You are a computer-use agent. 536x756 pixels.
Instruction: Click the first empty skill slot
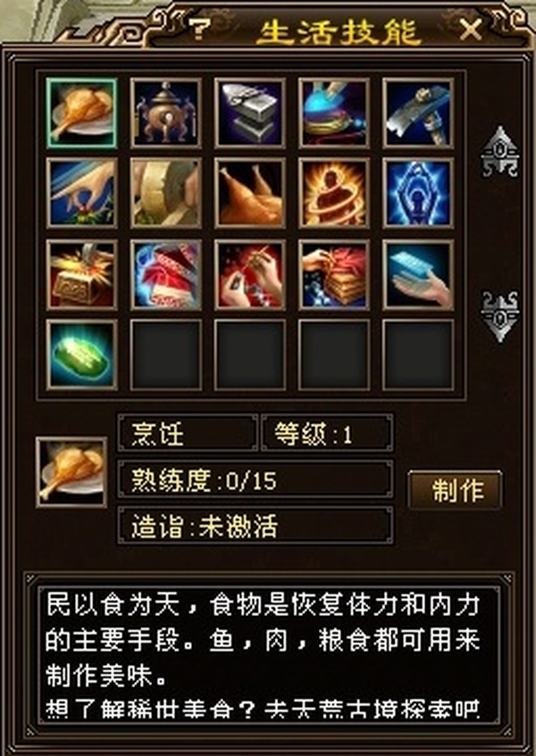click(x=165, y=355)
